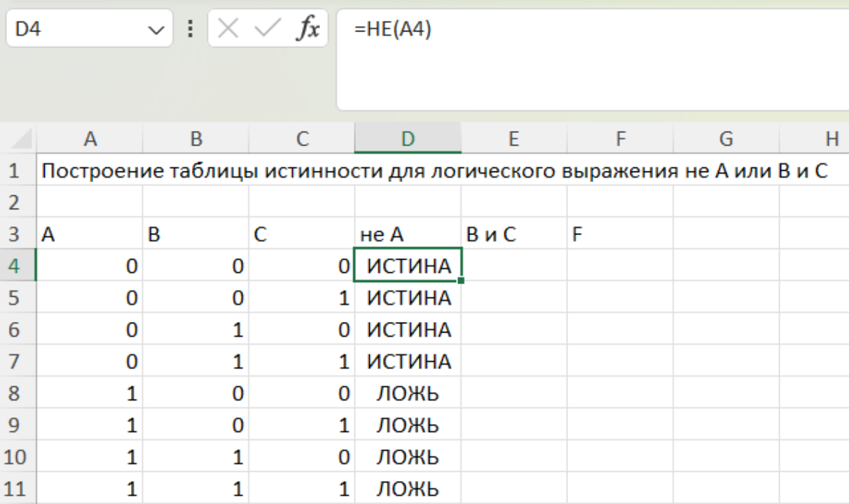Click the 'B и C' header cell

(x=513, y=234)
